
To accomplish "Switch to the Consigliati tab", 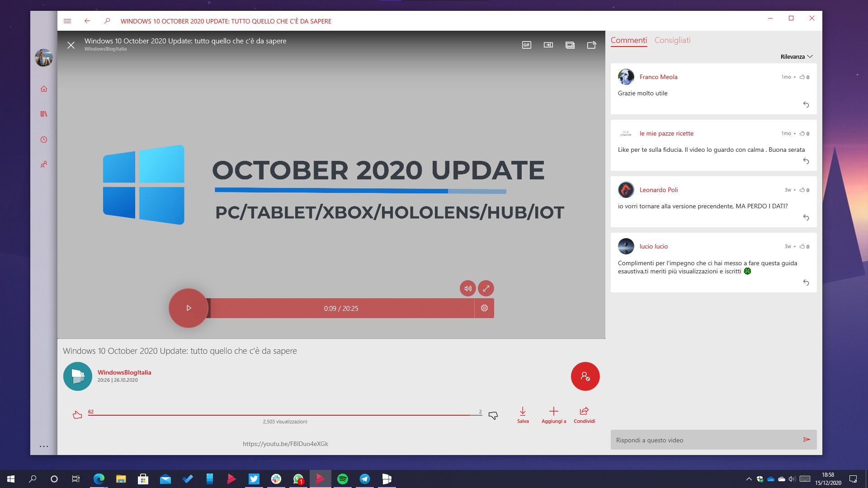I will click(x=672, y=40).
